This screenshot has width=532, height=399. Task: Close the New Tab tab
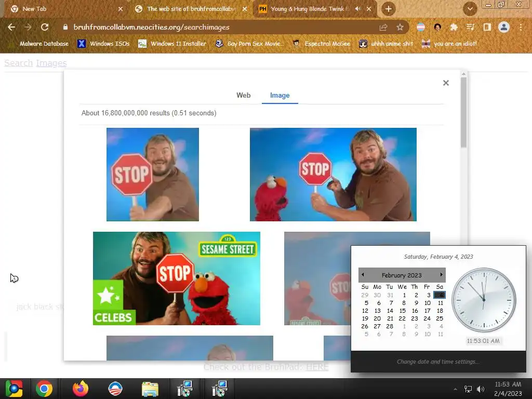point(121,9)
